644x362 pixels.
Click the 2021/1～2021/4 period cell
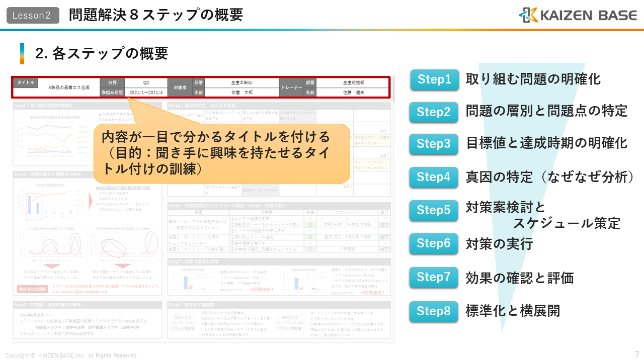[146, 93]
